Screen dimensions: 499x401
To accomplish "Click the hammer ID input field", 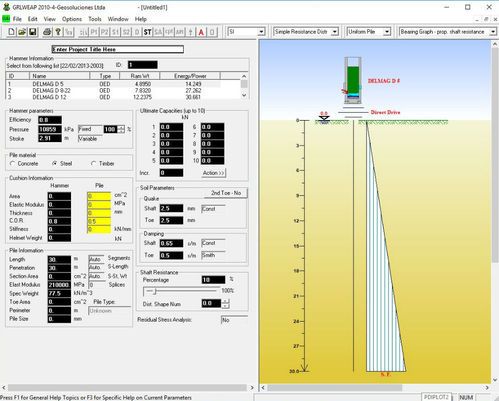I will pyautogui.click(x=143, y=65).
